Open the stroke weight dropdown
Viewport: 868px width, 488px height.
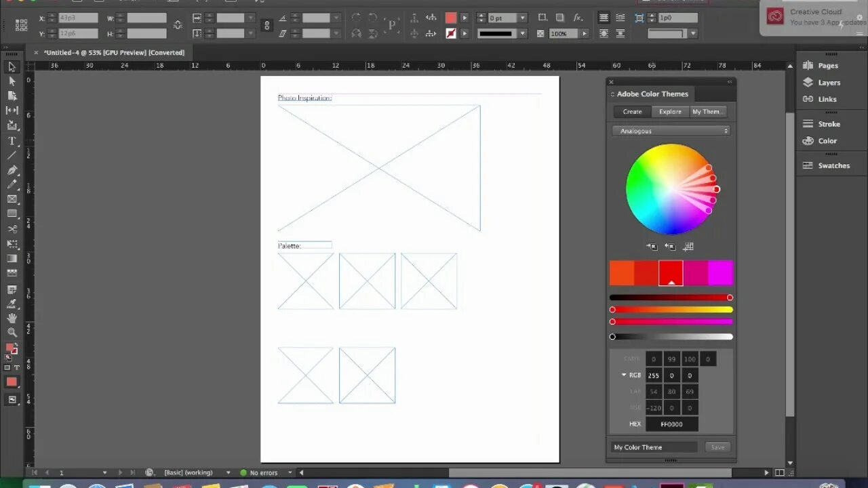(521, 18)
